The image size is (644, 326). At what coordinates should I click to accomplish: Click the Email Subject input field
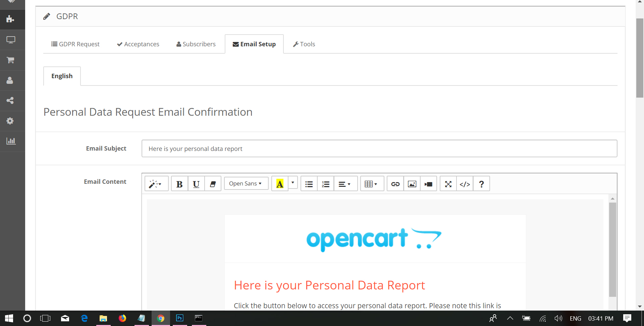379,149
